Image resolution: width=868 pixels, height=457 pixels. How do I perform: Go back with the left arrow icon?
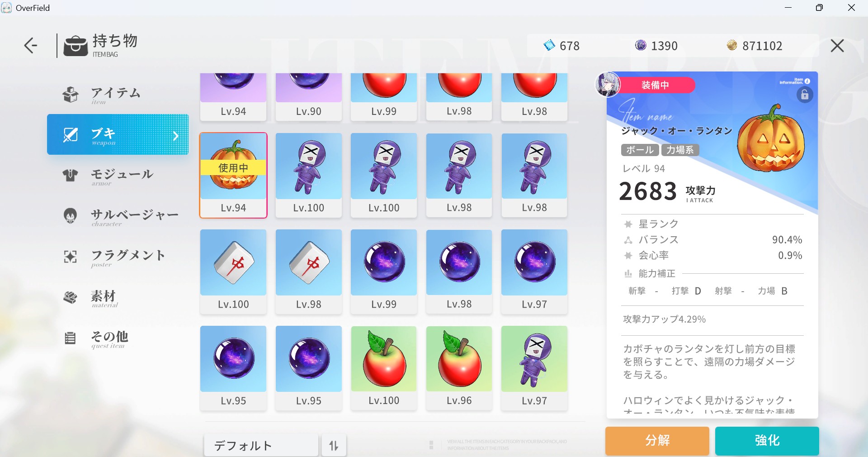pos(31,45)
